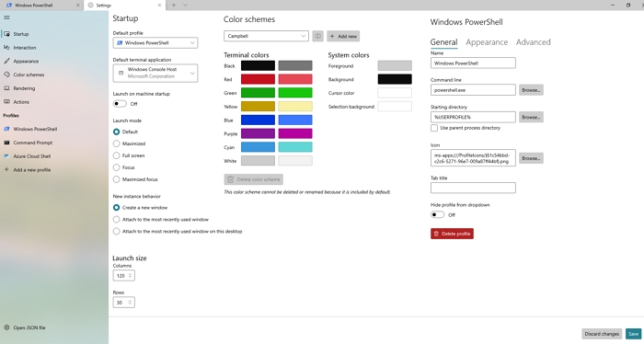Click the Tab title input field

tap(473, 188)
